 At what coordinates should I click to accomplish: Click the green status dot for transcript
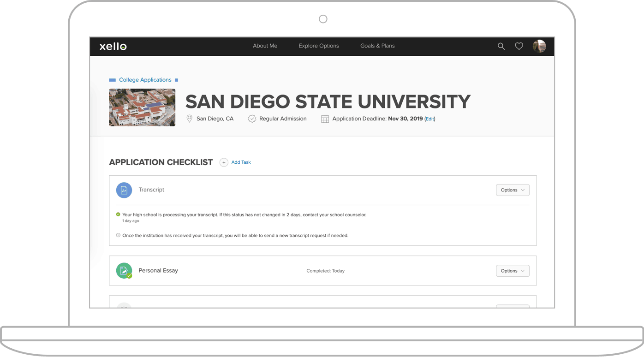[x=118, y=214]
